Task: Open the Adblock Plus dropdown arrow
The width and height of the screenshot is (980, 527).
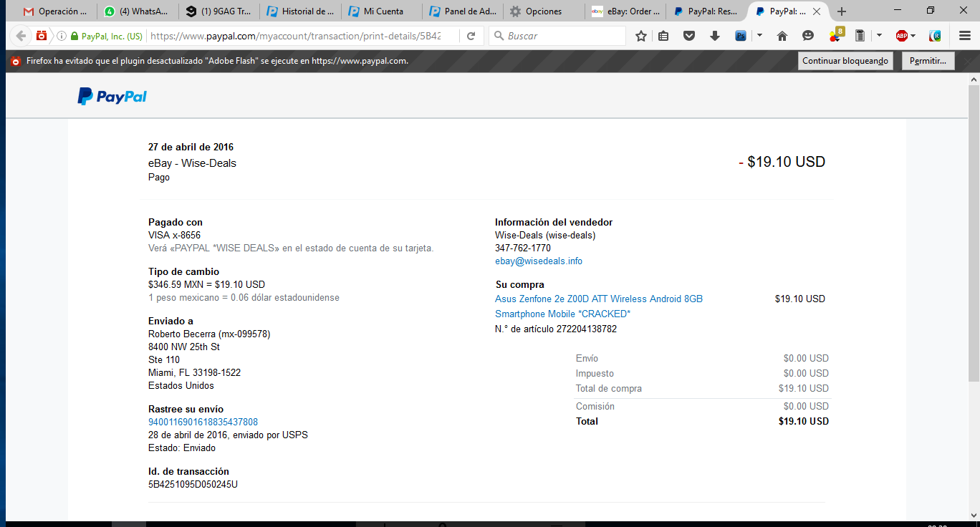Action: 913,36
